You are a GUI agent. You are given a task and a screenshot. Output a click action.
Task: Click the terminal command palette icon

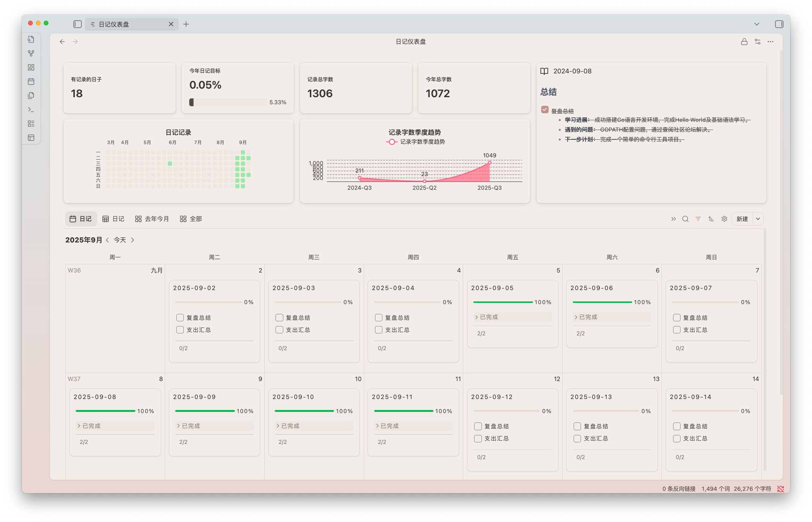(31, 110)
